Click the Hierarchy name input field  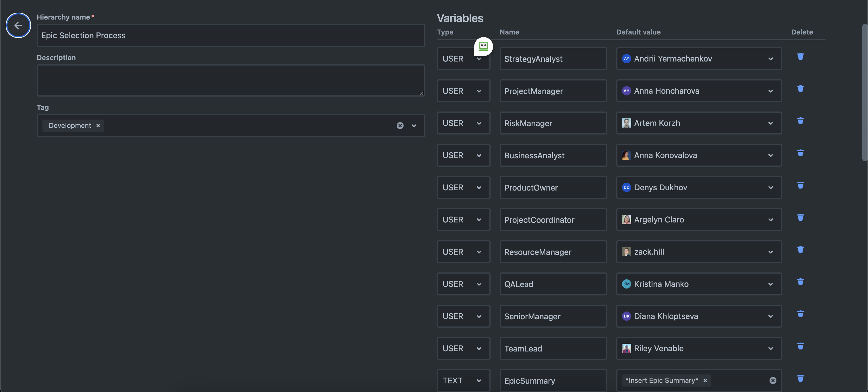tap(230, 35)
